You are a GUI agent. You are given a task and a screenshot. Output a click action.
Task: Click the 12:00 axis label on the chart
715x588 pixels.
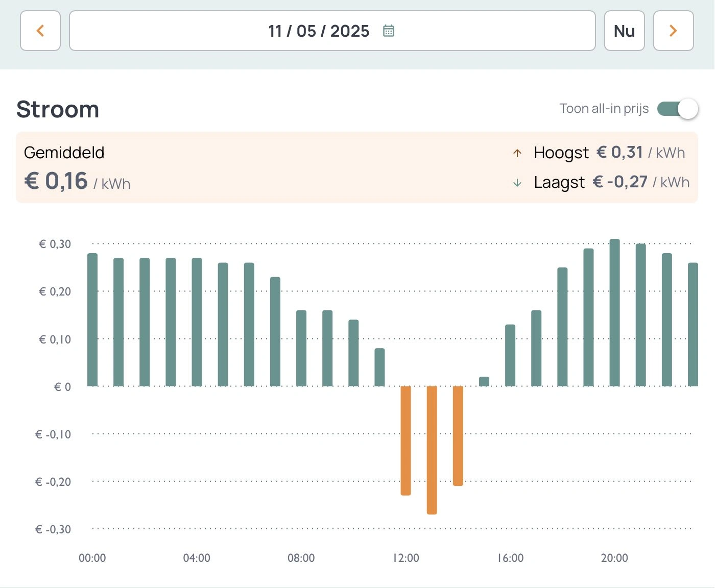406,558
